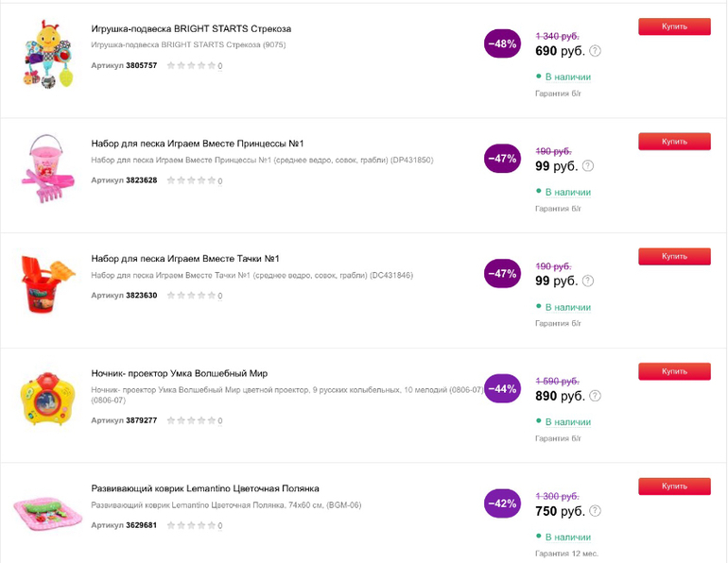The width and height of the screenshot is (728, 563).
Task: Click info icon beside Тачки set 99 руб.
Action: pyautogui.click(x=588, y=281)
